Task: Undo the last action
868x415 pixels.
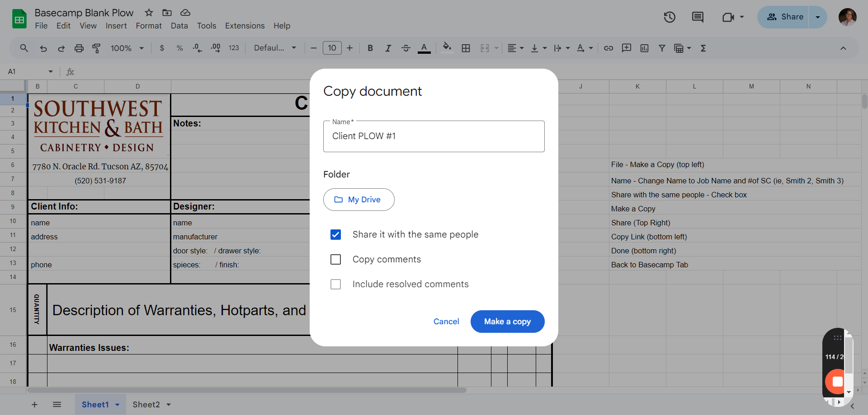Action: pos(43,48)
